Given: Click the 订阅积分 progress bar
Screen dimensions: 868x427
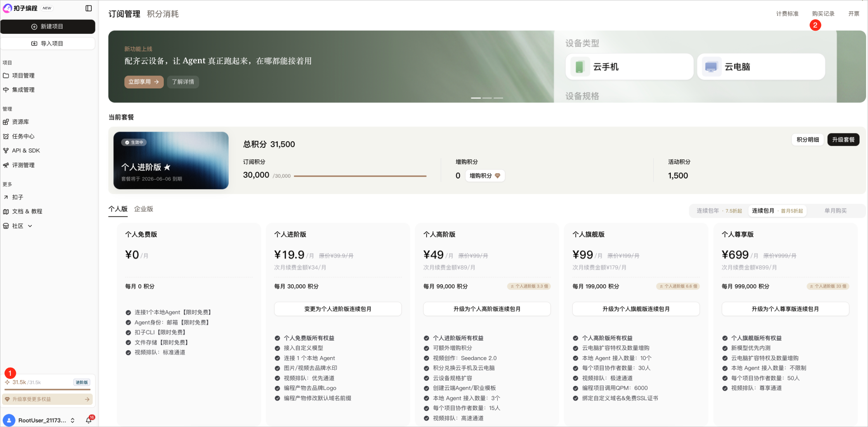Looking at the screenshot, I should 360,176.
